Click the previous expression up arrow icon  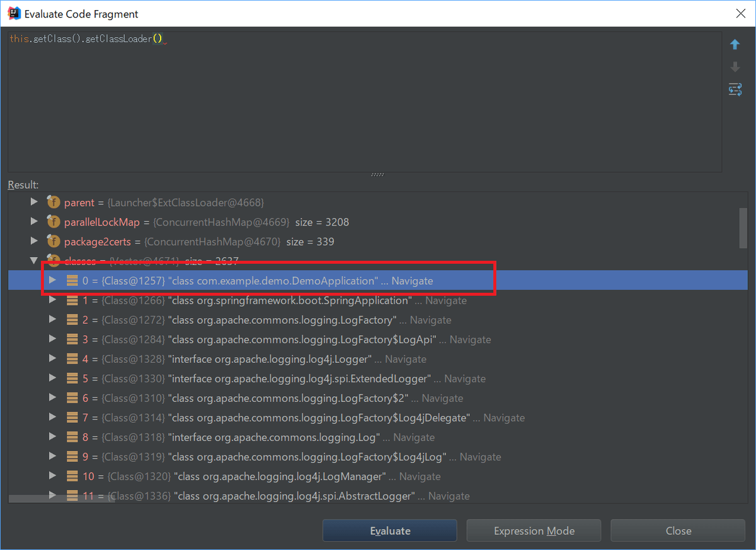pyautogui.click(x=735, y=45)
